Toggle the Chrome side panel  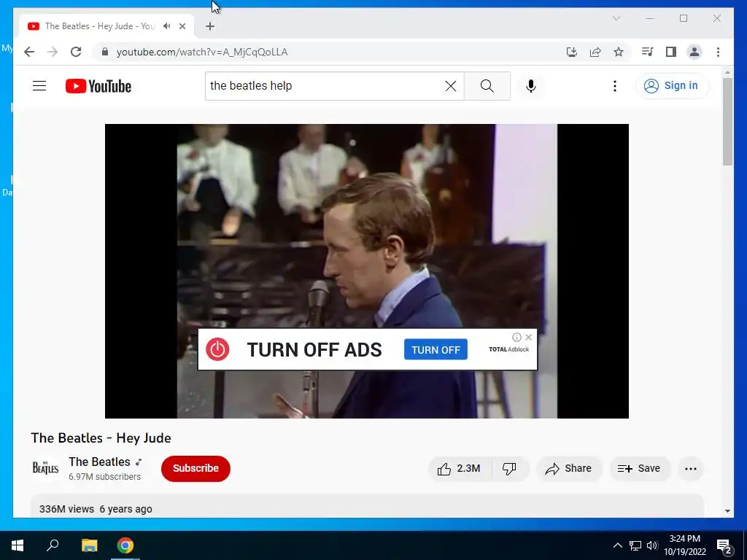[671, 52]
